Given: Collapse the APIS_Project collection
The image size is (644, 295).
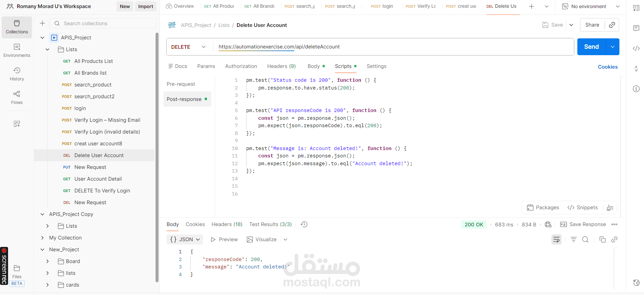Looking at the screenshot, I should click(x=42, y=38).
